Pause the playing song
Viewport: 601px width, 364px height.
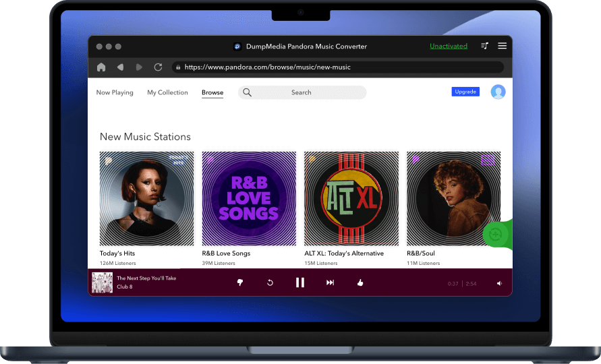coord(300,282)
